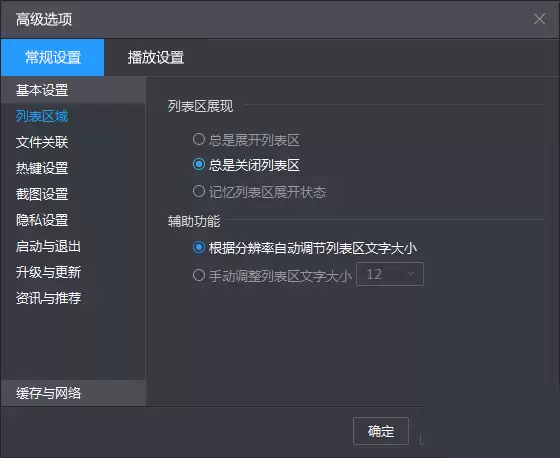Expand the font size 12 dropdown
Viewport: 560px width, 458px height.
(390, 274)
